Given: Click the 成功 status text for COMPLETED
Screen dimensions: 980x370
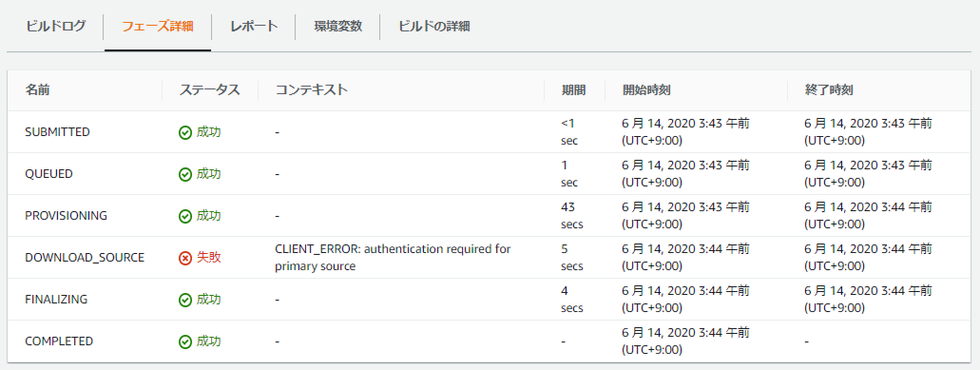Looking at the screenshot, I should [x=209, y=341].
